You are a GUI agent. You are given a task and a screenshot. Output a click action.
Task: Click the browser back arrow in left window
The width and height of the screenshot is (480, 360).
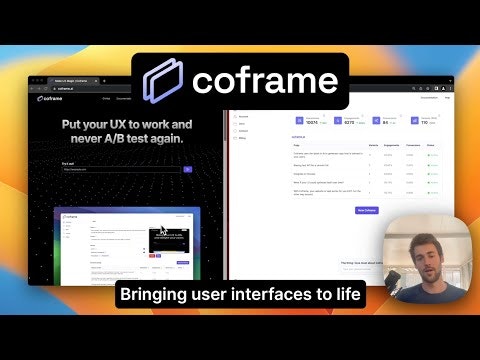click(32, 89)
